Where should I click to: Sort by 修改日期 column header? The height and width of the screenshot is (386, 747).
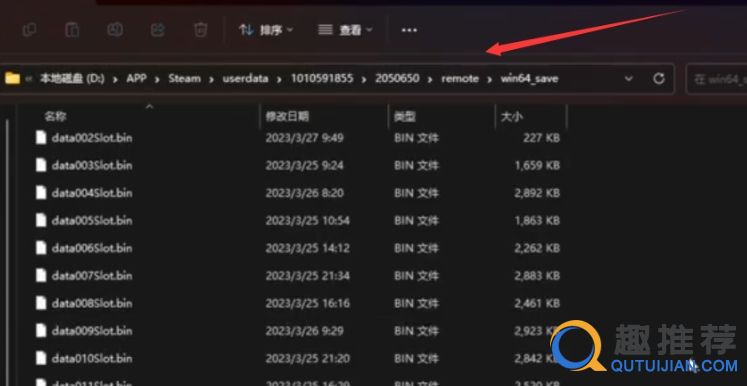click(x=287, y=116)
